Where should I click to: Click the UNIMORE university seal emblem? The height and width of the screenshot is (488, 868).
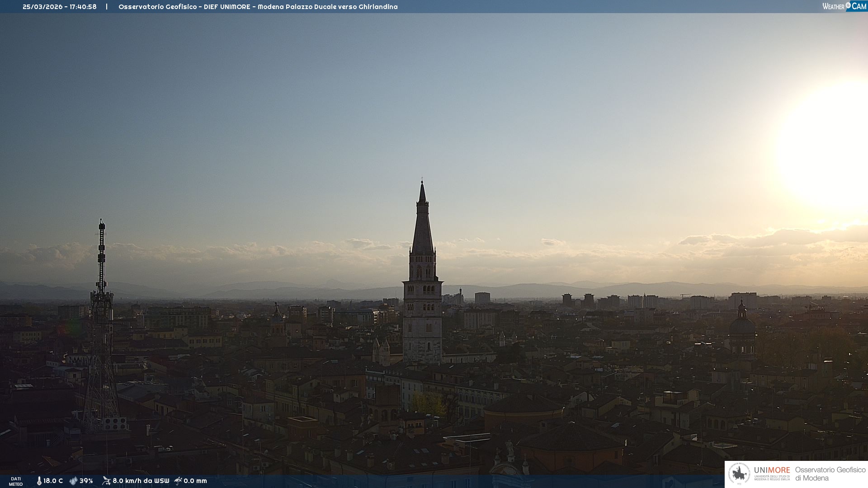740,474
